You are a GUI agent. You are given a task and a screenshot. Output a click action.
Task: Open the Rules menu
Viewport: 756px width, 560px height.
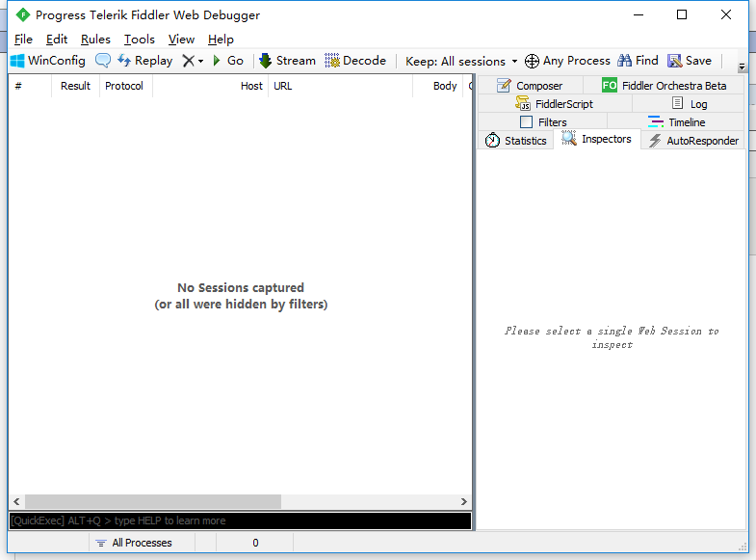(x=95, y=40)
